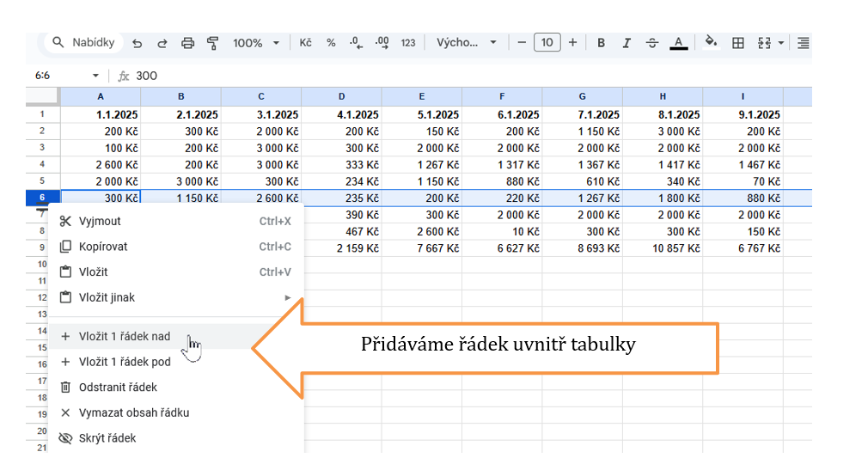The image size is (868, 458).
Task: Click the text color A icon
Action: [678, 43]
